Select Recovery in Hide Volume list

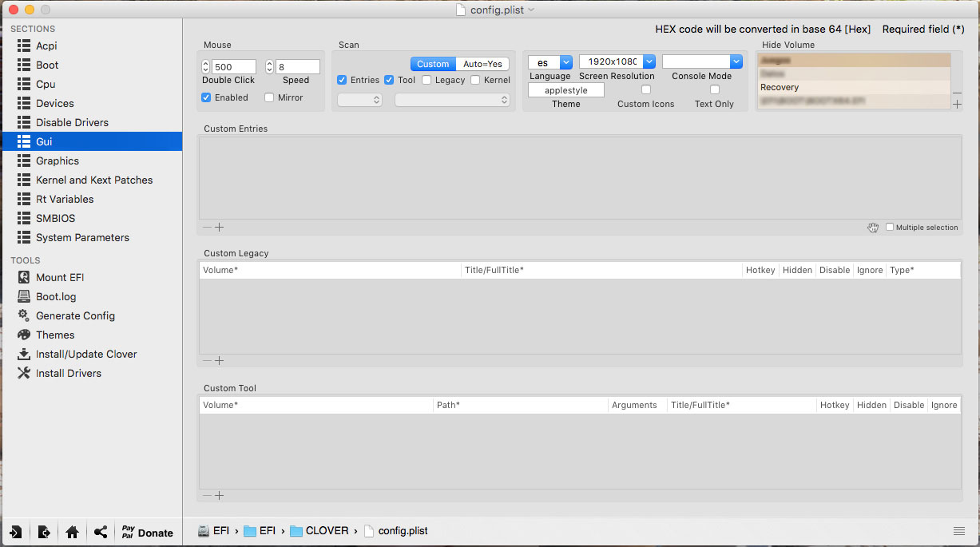(853, 87)
